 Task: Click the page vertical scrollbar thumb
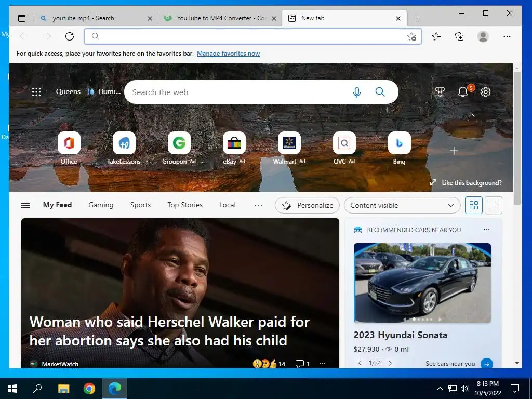pos(517,138)
